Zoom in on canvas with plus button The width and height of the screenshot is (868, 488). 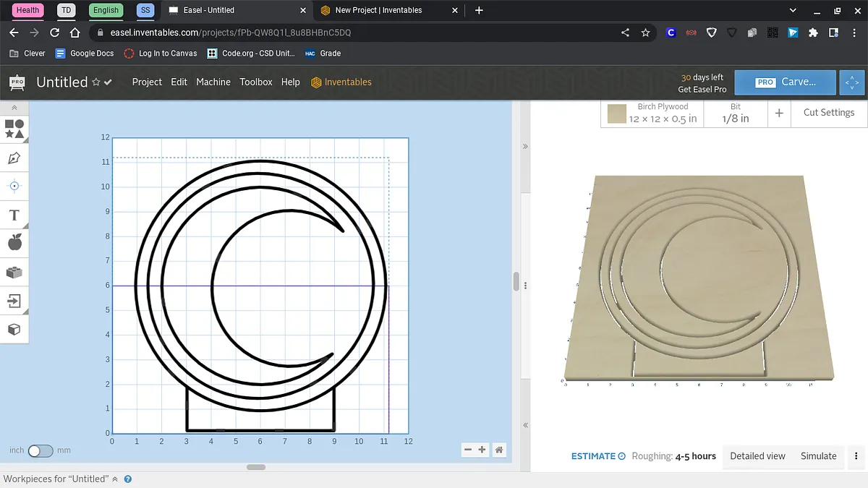[482, 450]
